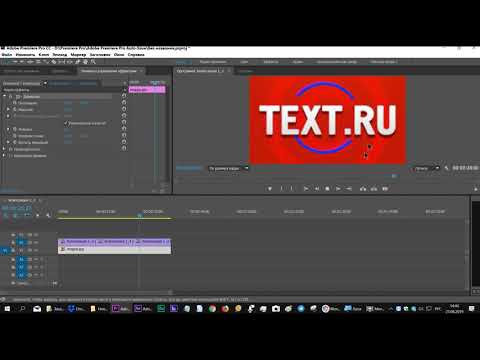Export frame with the camera icon
Viewport: 480px width, 360px height.
(385, 189)
